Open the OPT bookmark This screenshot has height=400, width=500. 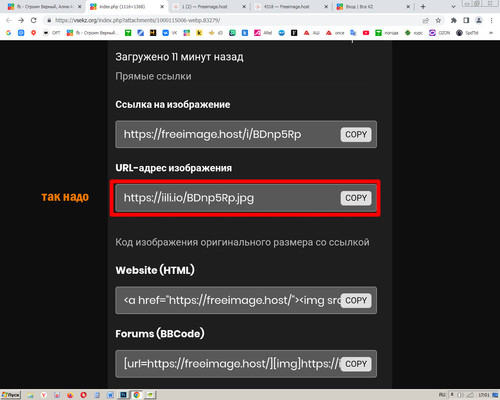(x=52, y=33)
